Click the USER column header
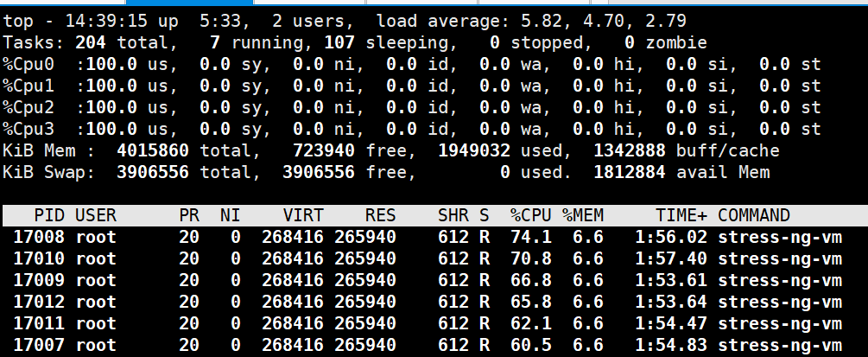 point(96,215)
